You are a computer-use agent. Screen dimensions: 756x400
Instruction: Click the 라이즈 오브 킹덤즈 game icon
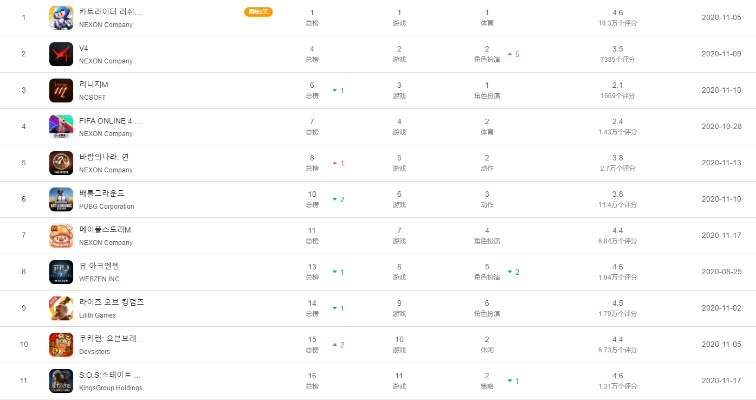(60, 307)
